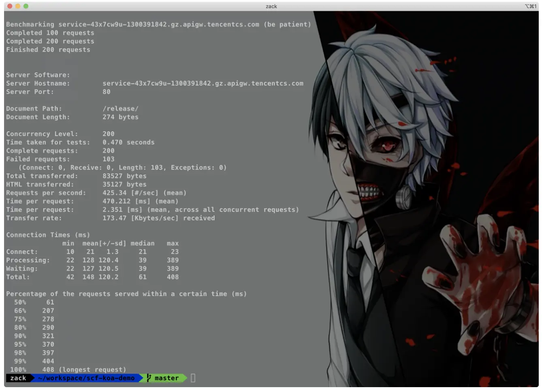The image size is (542, 392).
Task: Click the Server Hostname value
Action: point(203,83)
